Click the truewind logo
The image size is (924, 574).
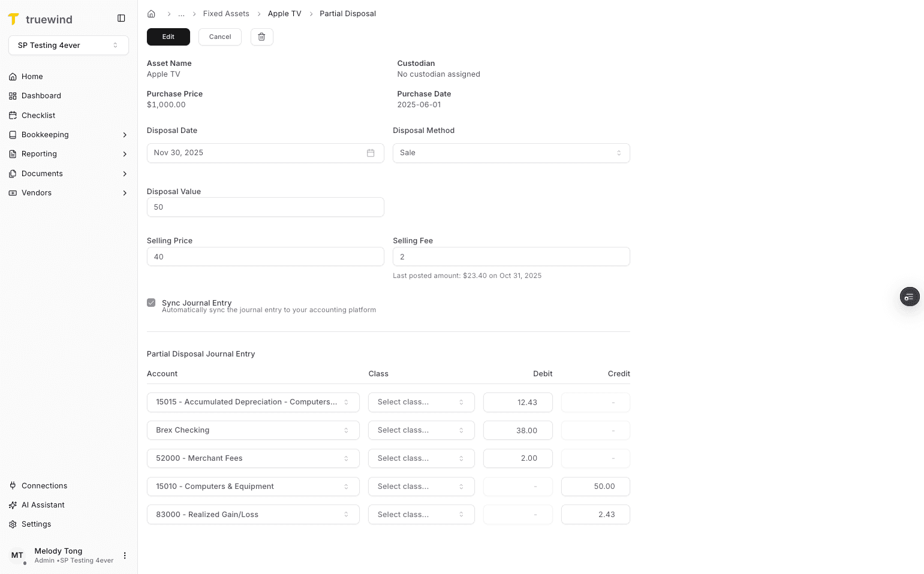(40, 19)
